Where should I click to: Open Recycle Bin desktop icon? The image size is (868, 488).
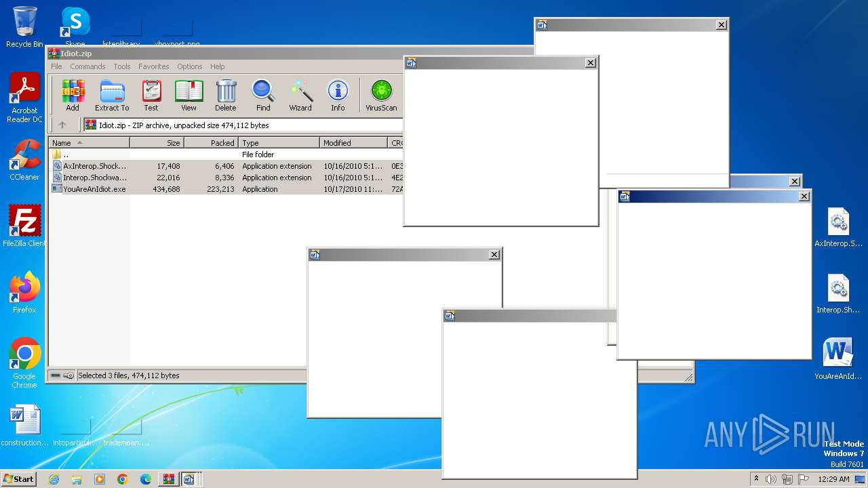coord(24,27)
